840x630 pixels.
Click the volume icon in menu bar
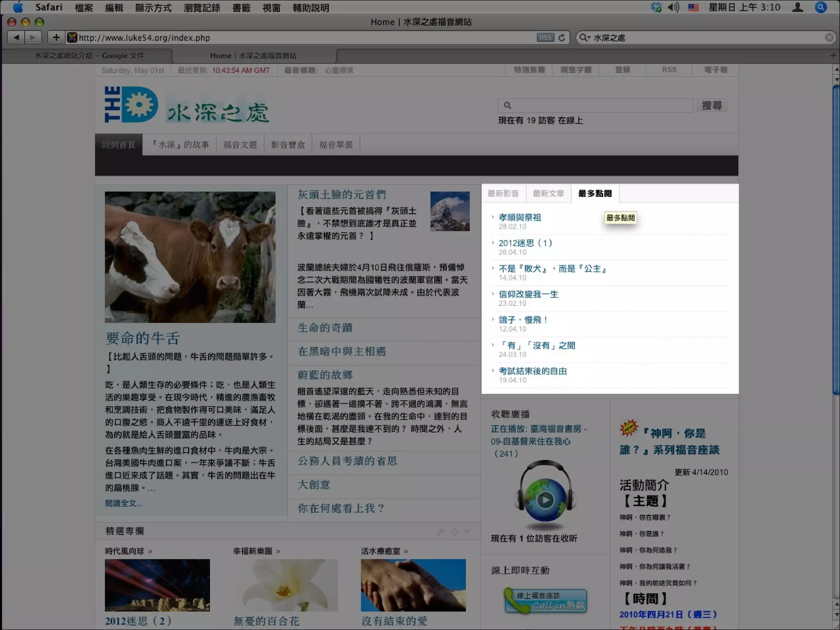pos(673,7)
